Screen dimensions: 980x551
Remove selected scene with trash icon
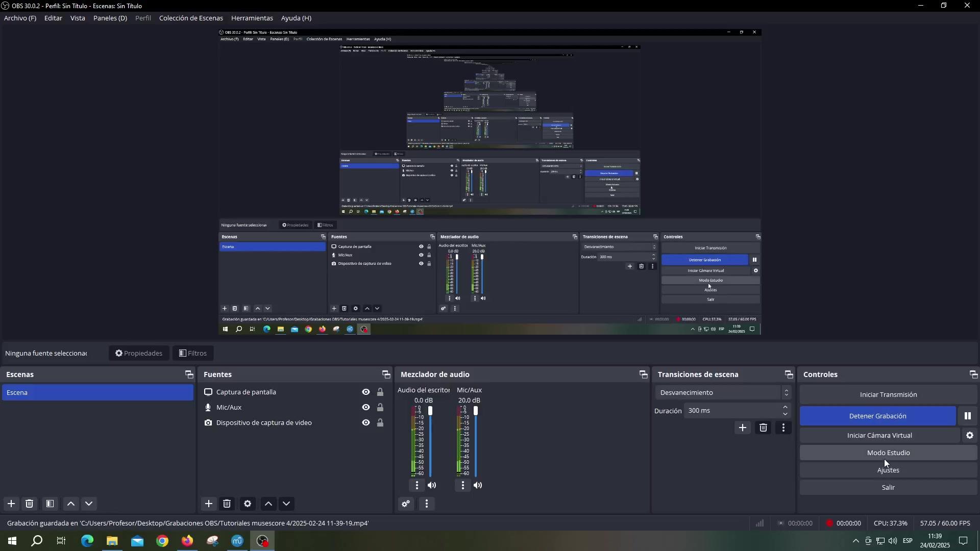(x=30, y=504)
